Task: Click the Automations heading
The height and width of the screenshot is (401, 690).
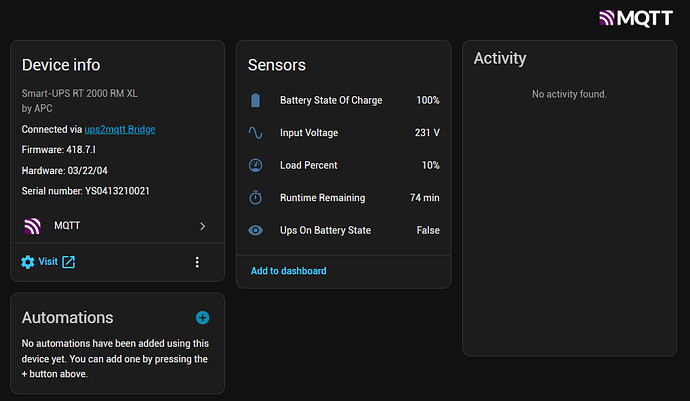Action: pyautogui.click(x=67, y=317)
